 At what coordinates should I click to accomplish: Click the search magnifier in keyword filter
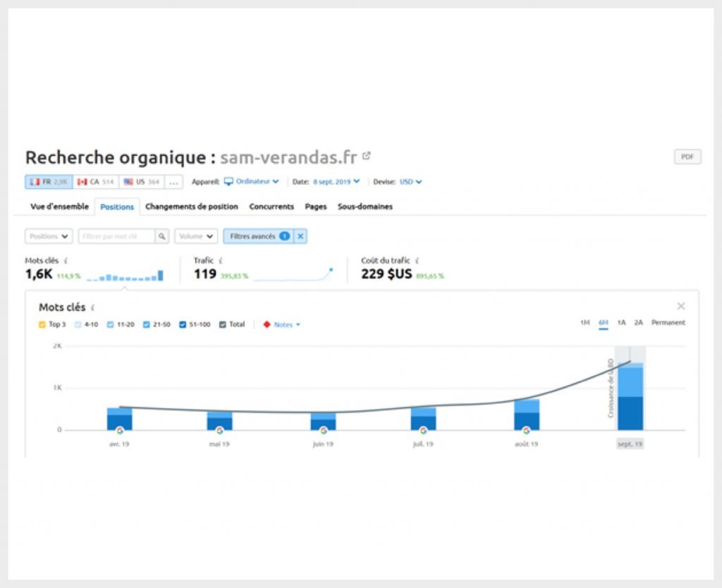pyautogui.click(x=162, y=236)
